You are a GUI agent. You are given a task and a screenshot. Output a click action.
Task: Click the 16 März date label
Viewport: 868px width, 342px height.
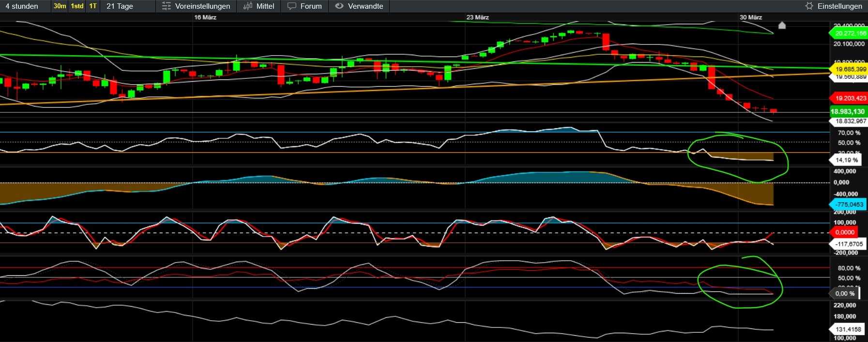(x=205, y=17)
